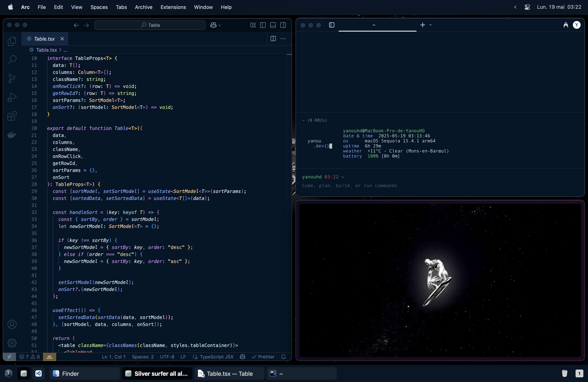Toggle the secondary side bar
Viewport: 588px width, 382px height.
(283, 25)
